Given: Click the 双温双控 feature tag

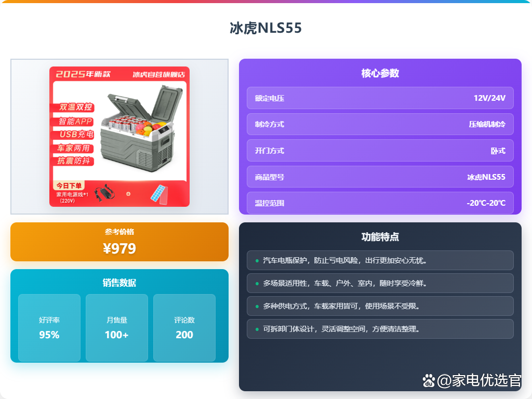Looking at the screenshot, I should pyautogui.click(x=73, y=107).
